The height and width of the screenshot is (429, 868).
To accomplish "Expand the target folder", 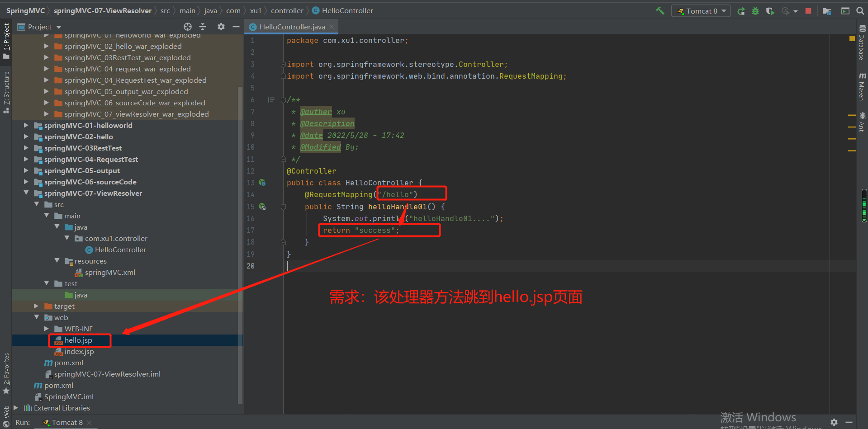I will click(x=36, y=306).
